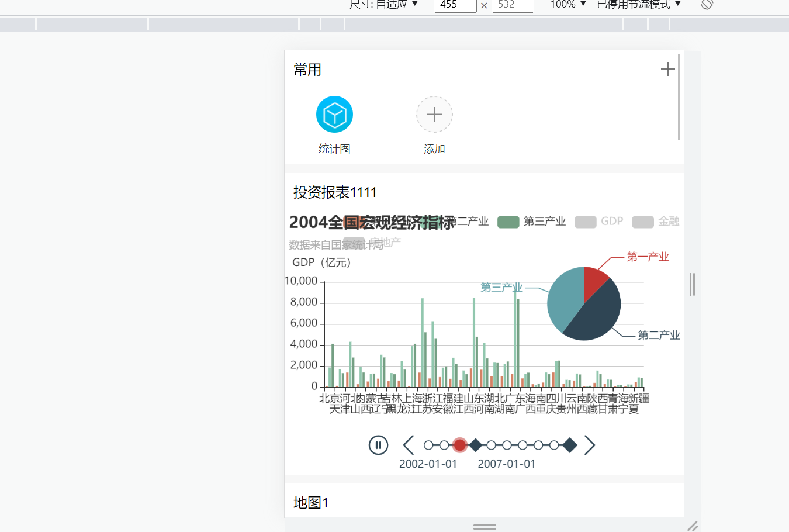The image size is (789, 532).
Task: Click the GDP（亿元）axis title
Action: (x=321, y=262)
